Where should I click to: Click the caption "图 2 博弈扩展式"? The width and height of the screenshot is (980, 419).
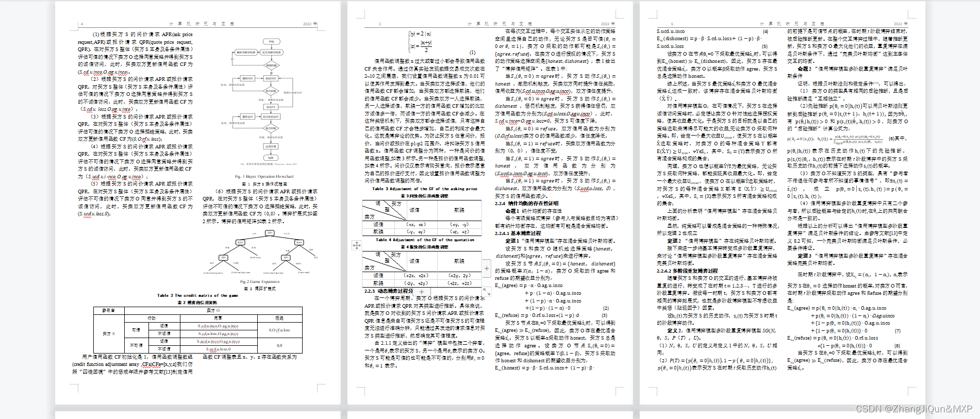pos(259,289)
